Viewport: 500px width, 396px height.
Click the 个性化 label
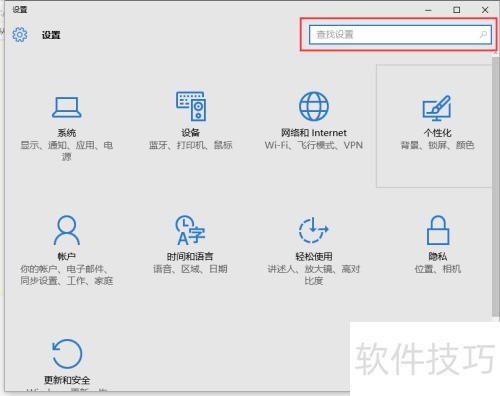click(437, 133)
